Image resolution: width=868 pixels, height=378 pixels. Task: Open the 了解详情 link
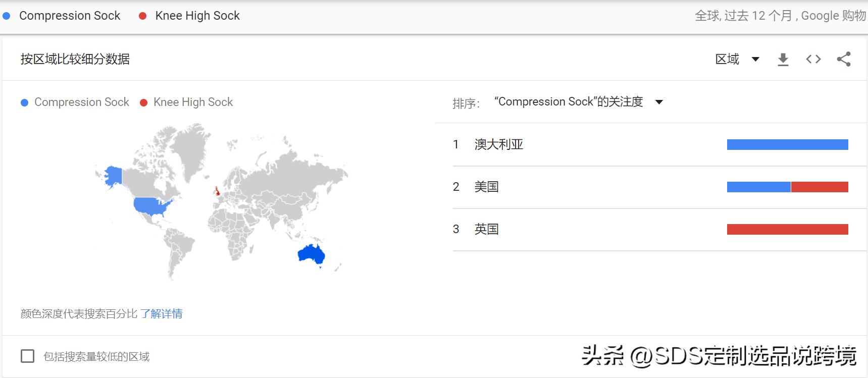pos(162,314)
